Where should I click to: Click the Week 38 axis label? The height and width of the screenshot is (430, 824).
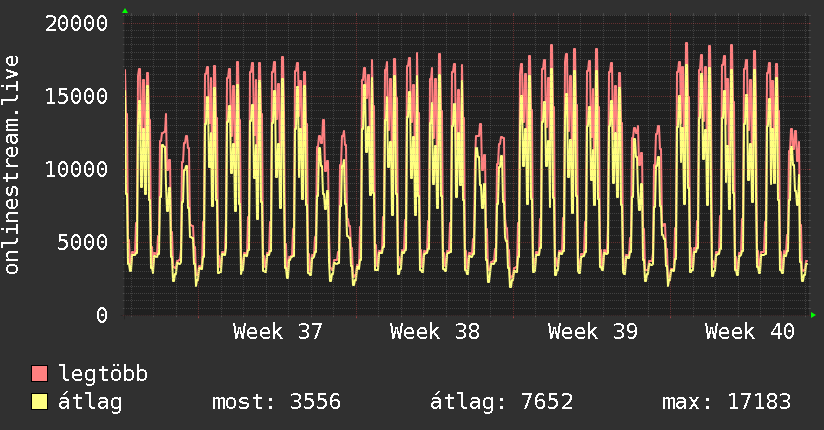pos(435,332)
